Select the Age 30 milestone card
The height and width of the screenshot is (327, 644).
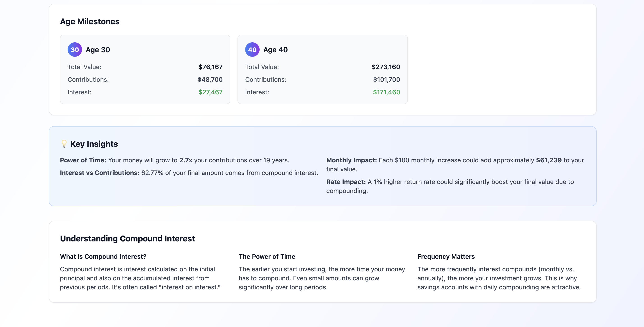coord(145,69)
